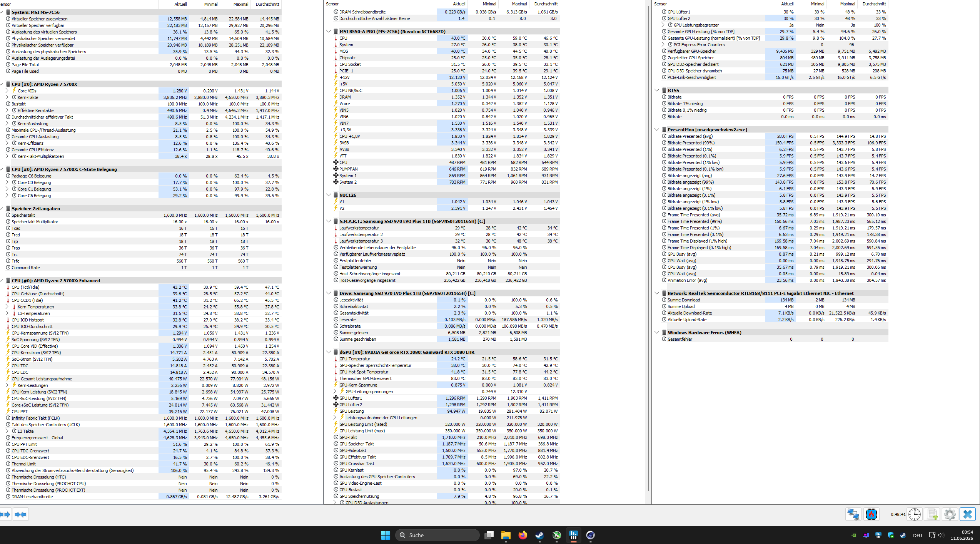The image size is (980, 544).
Task: Open File Explorer from the taskbar
Action: pos(506,535)
